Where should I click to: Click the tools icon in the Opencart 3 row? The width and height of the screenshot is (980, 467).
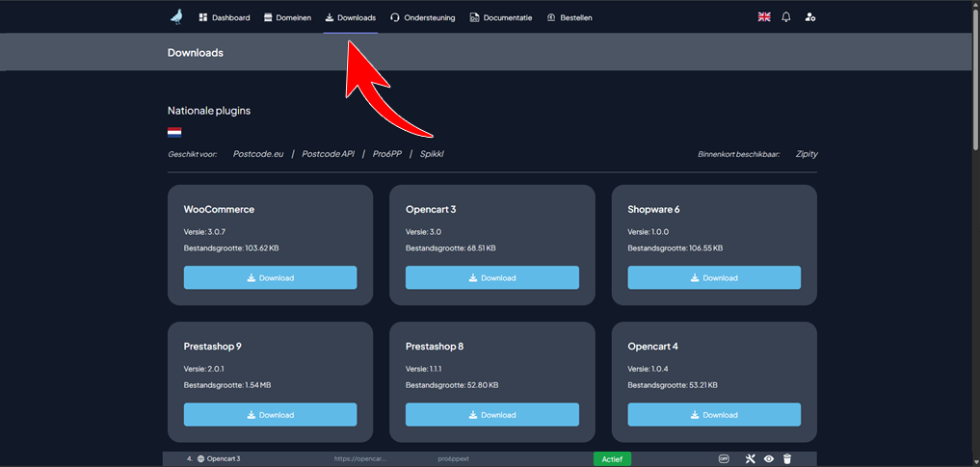pos(751,459)
